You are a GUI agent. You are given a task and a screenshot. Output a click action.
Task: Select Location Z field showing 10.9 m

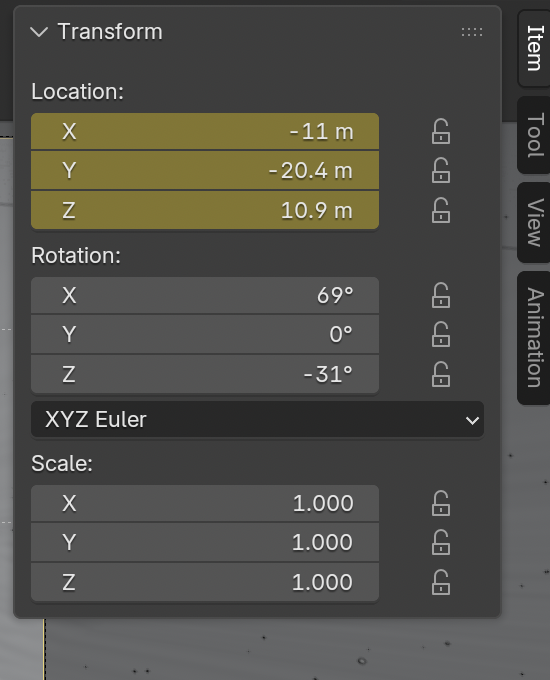coord(205,210)
